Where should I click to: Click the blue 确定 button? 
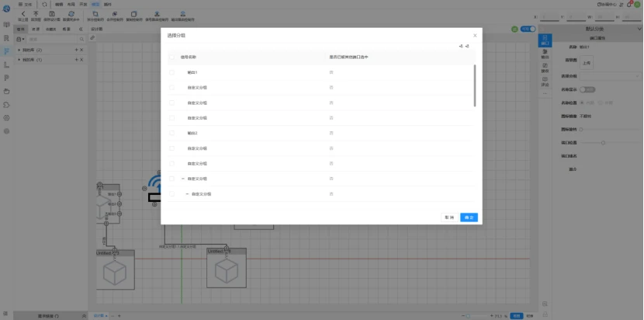469,217
